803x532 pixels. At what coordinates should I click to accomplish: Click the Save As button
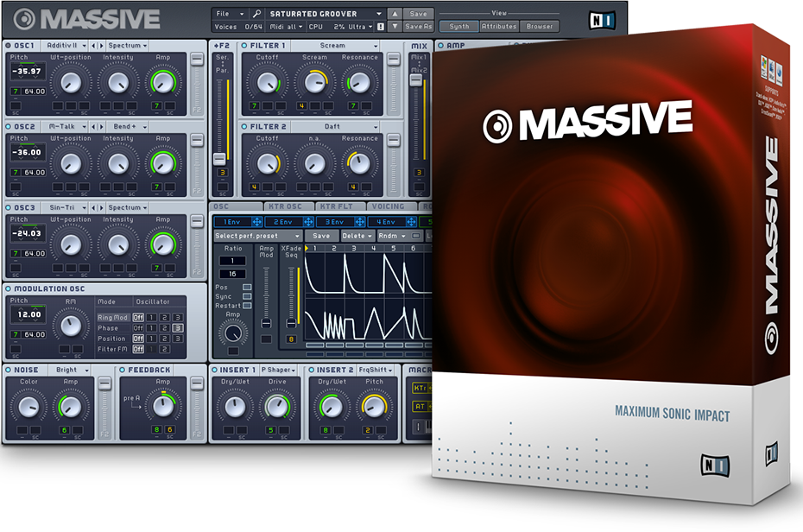[x=418, y=26]
